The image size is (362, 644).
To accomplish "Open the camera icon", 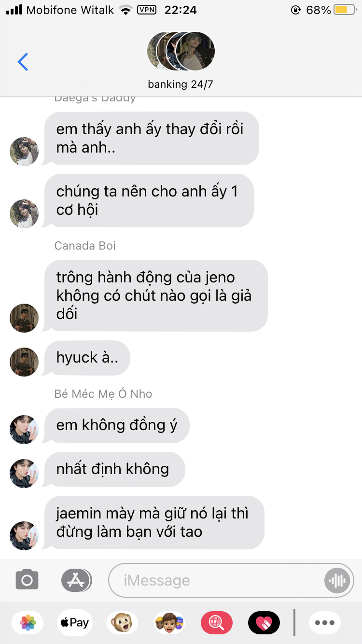I will click(x=27, y=580).
